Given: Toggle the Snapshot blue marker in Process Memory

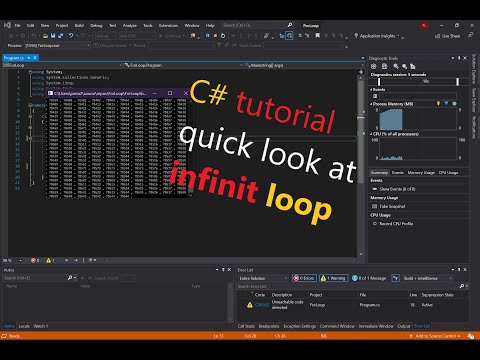Looking at the screenshot, I should (x=446, y=104).
